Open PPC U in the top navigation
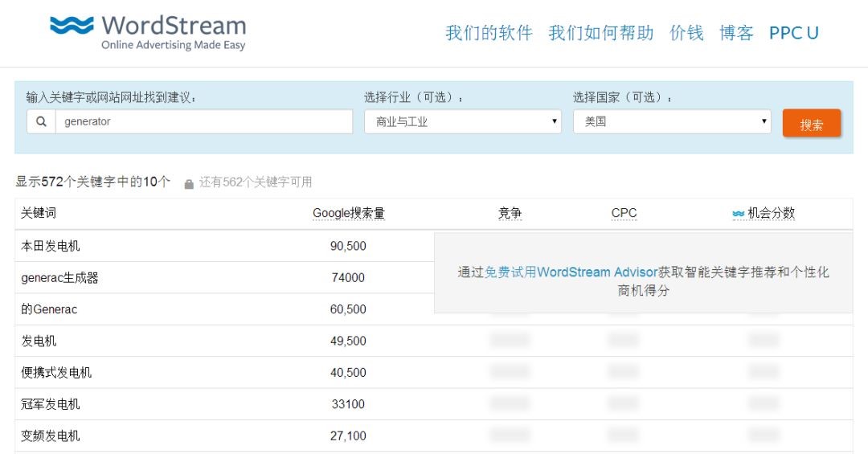This screenshot has height=454, width=868. click(793, 33)
